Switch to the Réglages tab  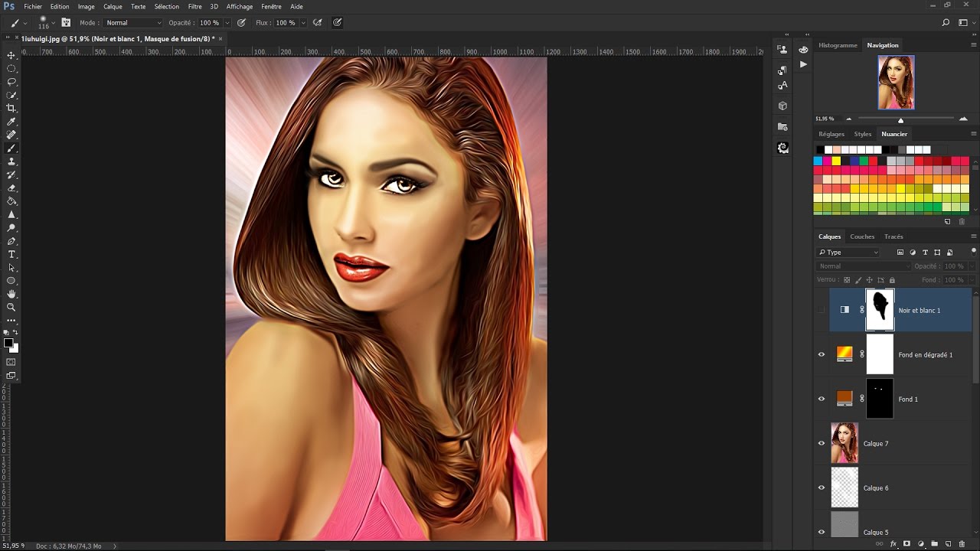(831, 134)
